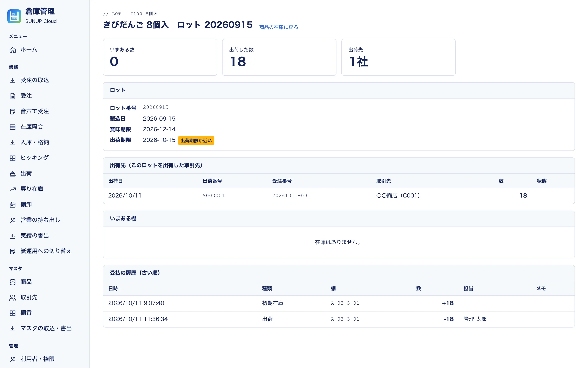Click the 賞味期限 date 2026-12-14
This screenshot has width=588, height=368.
pyautogui.click(x=159, y=129)
